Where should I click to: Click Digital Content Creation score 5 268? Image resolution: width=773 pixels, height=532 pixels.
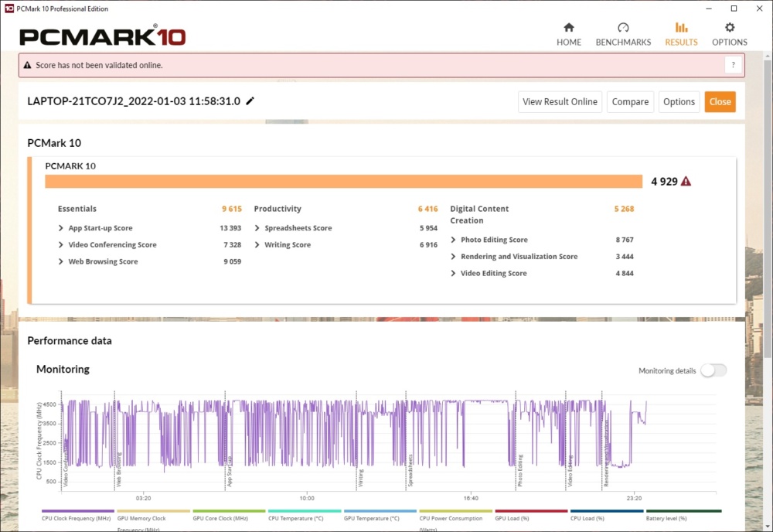click(624, 209)
